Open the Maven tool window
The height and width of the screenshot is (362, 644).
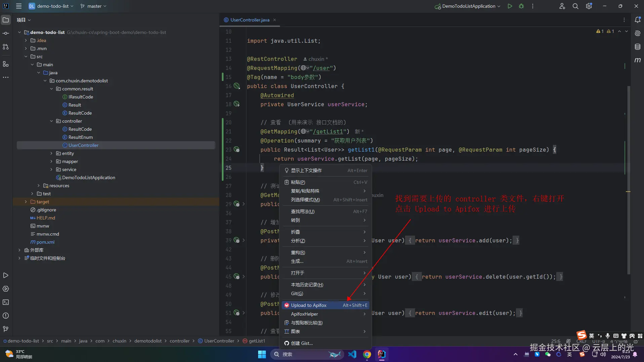[638, 60]
